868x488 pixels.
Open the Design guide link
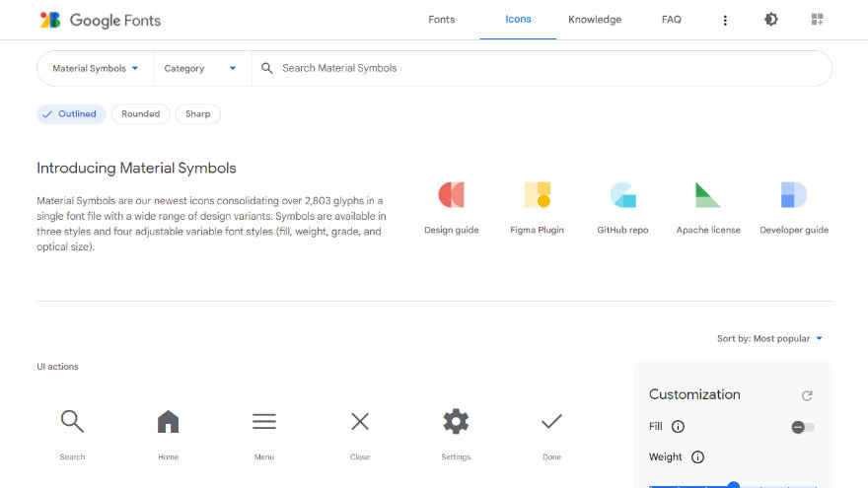point(452,208)
